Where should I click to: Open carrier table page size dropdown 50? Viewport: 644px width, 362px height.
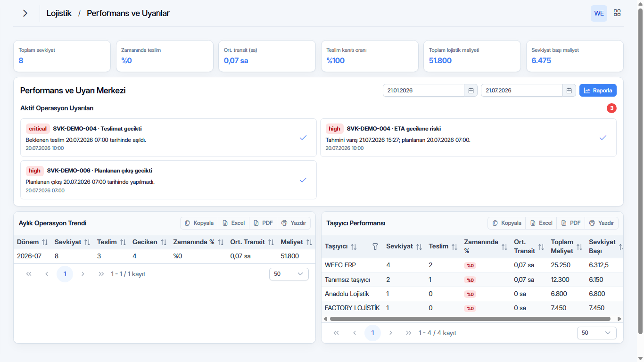coord(596,333)
